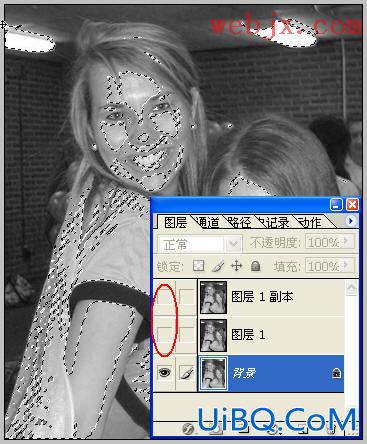Toggle lock transparent pixels icon
The height and width of the screenshot is (444, 367).
coord(199,266)
